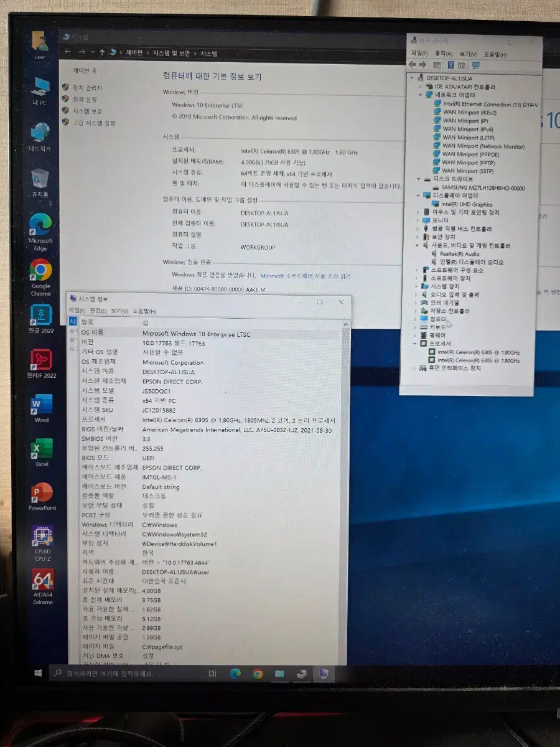Open the AIDA64 Extreme shortcut
Viewport: 560px width, 747px height.
[43, 585]
